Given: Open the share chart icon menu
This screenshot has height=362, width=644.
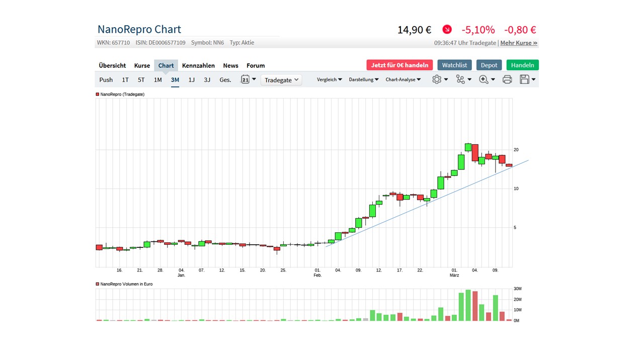Looking at the screenshot, I should coord(463,79).
